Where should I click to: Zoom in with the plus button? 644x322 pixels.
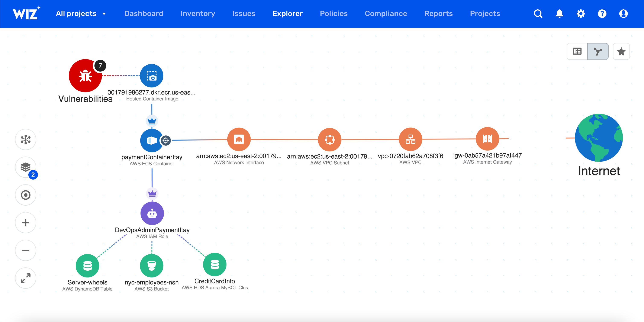click(26, 223)
